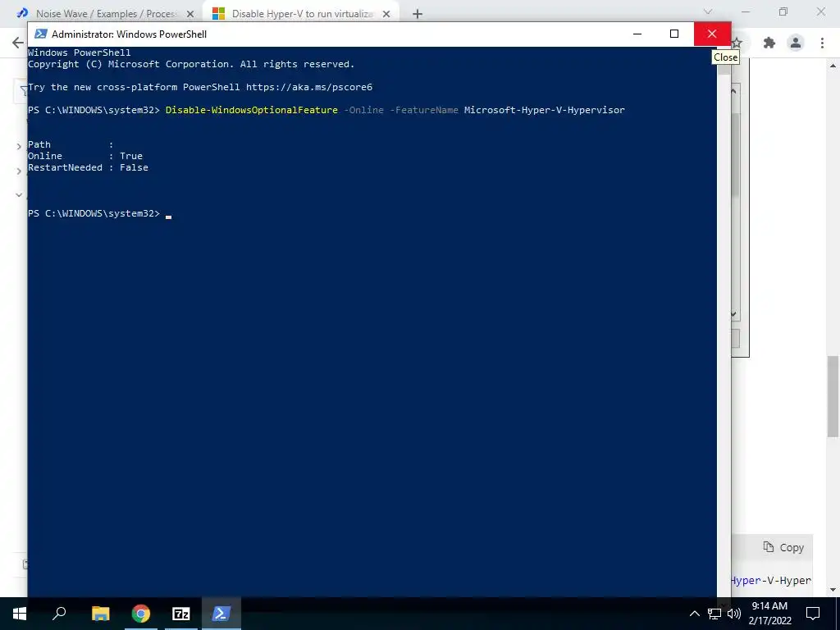
Task: Open File Explorer from taskbar
Action: point(100,614)
